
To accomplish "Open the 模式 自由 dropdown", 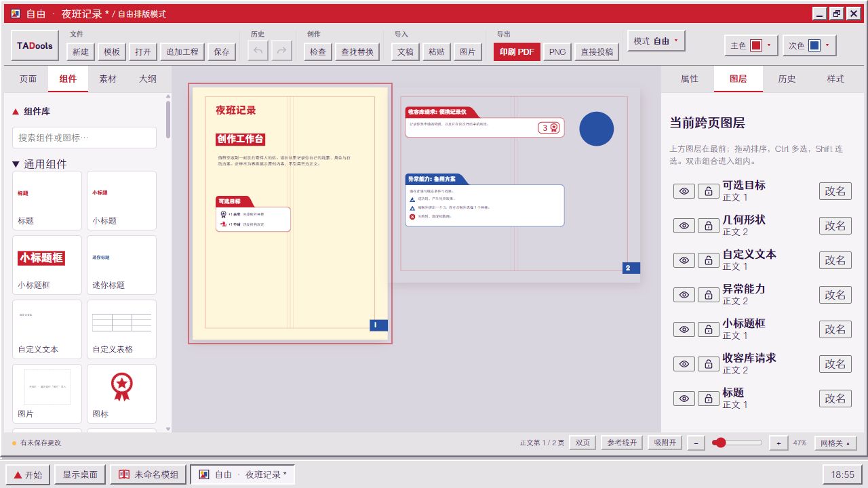I will [656, 41].
